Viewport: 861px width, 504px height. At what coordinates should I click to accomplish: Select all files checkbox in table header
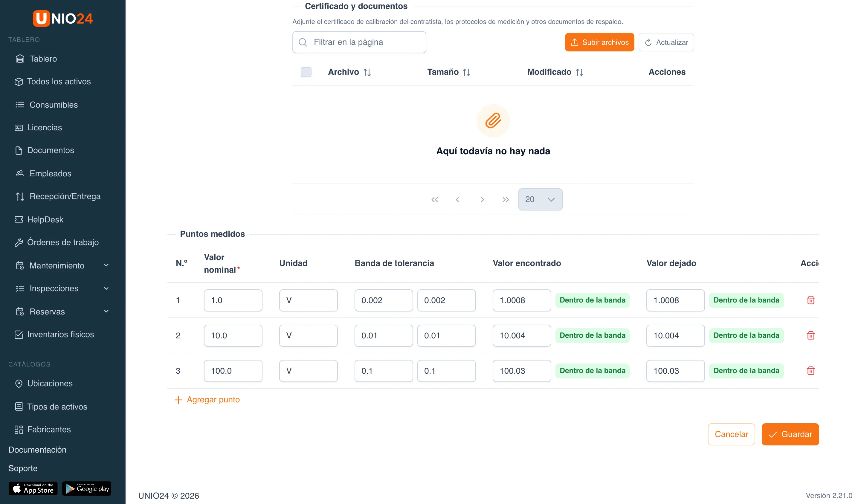pos(306,72)
